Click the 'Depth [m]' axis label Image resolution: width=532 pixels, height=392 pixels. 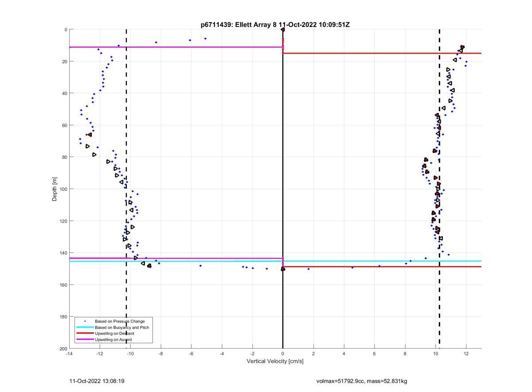coord(55,189)
